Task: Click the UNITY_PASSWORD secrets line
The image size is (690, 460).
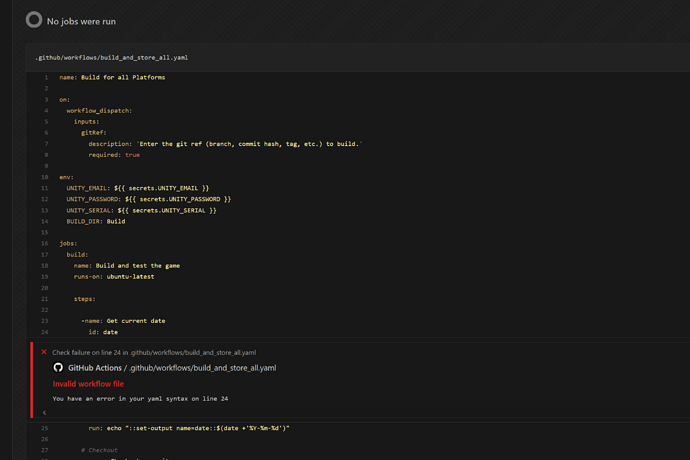Action: (x=149, y=199)
